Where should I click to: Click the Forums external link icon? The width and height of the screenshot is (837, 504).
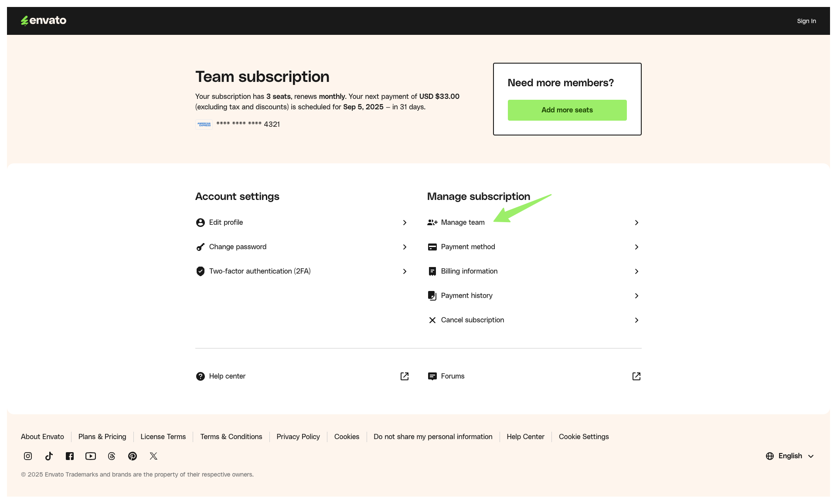[636, 376]
